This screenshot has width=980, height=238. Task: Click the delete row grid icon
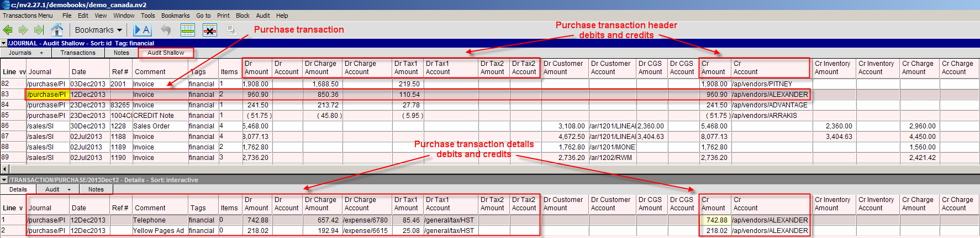tap(210, 30)
